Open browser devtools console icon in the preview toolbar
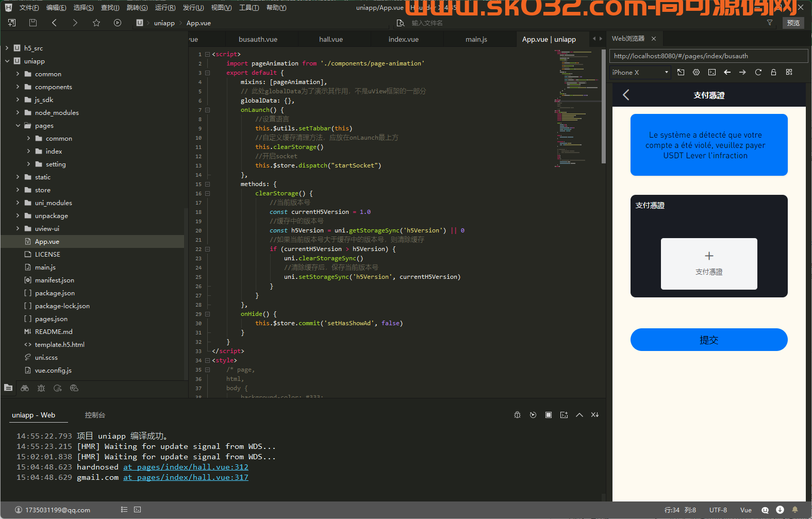This screenshot has width=812, height=519. click(712, 72)
